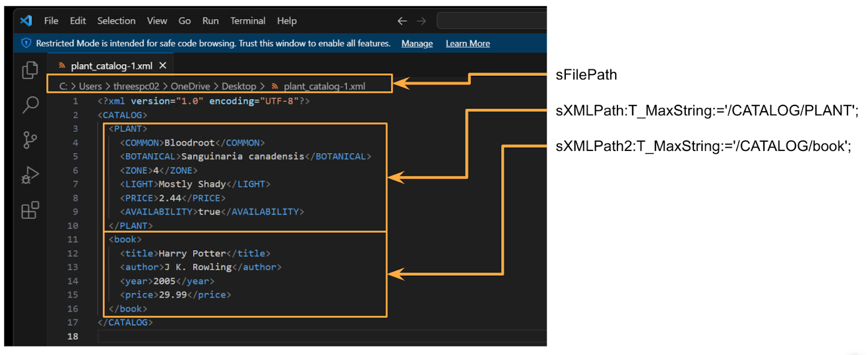This screenshot has height=355, width=868.
Task: Select the Desktop breadcrumb segment
Action: point(239,86)
